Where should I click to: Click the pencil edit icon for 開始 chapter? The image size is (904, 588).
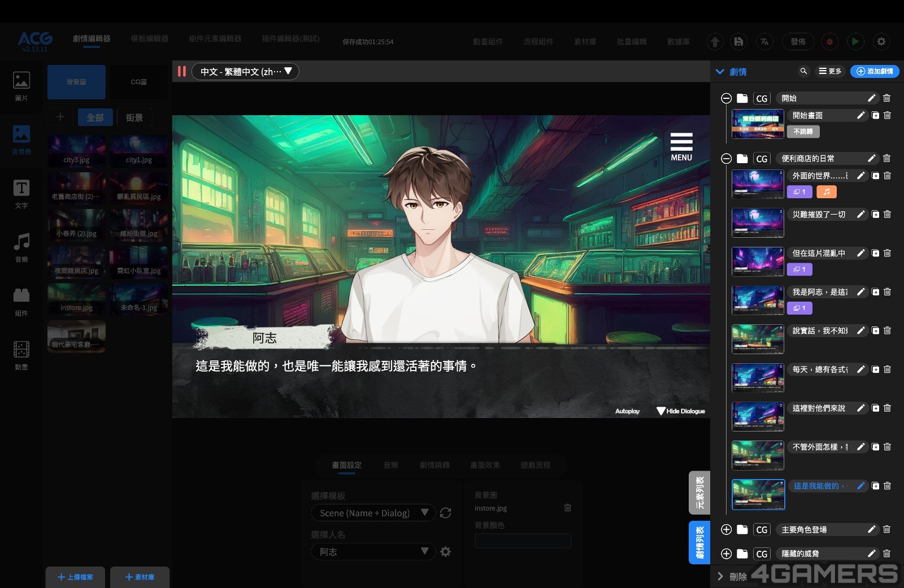872,98
